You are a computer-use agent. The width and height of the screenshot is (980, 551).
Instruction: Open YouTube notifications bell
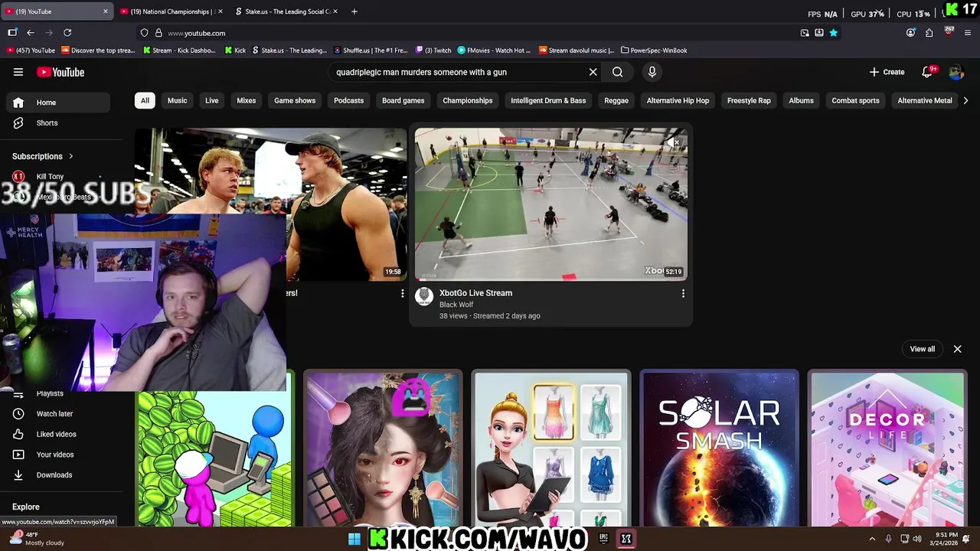click(x=927, y=72)
